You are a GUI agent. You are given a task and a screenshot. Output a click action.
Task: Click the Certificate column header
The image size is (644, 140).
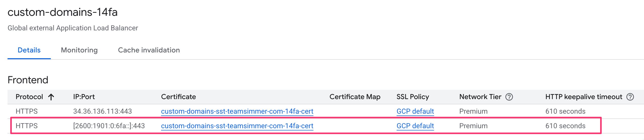pyautogui.click(x=178, y=97)
